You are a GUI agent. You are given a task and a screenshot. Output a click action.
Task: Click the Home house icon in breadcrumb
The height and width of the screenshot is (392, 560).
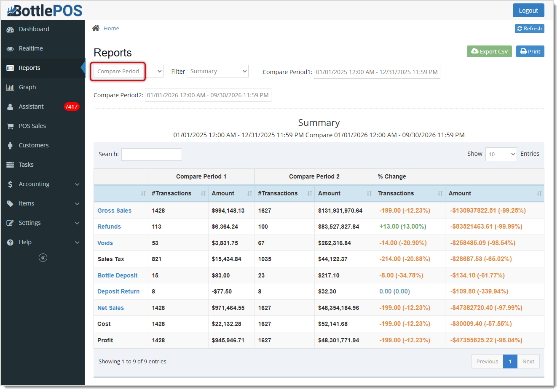(x=96, y=28)
